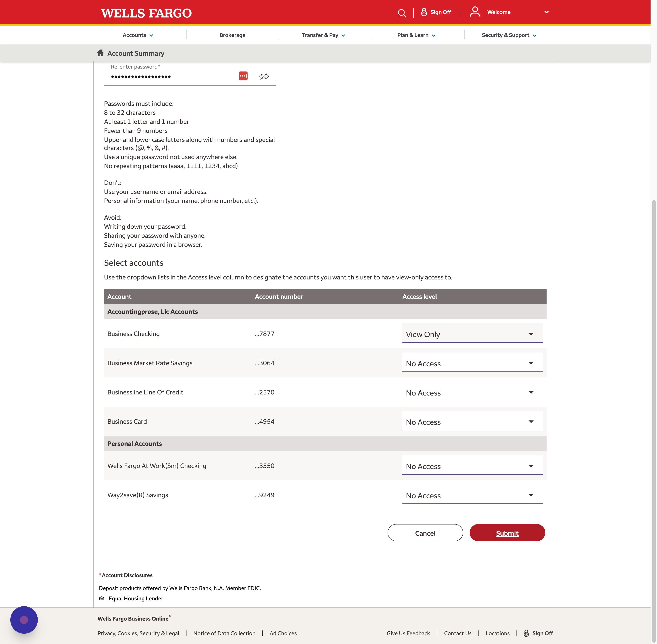Open the Accounts menu
Screen dimensions: 657x644
[x=138, y=35]
